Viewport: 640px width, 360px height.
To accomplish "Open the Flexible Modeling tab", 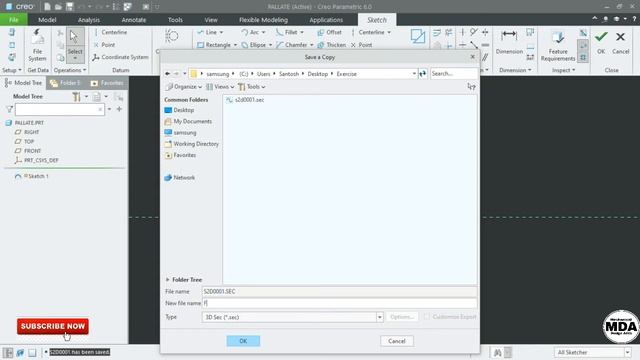I will (x=263, y=20).
